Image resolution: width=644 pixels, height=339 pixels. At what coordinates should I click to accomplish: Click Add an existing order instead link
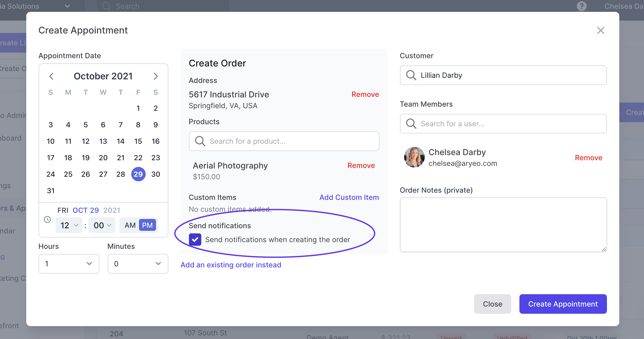231,265
